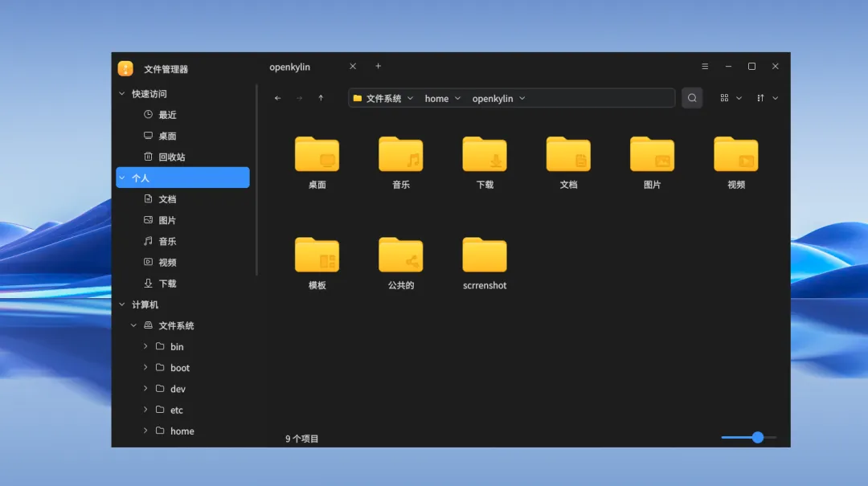Click the 文件系统 breadcrumb segment
868x486 pixels.
[383, 98]
